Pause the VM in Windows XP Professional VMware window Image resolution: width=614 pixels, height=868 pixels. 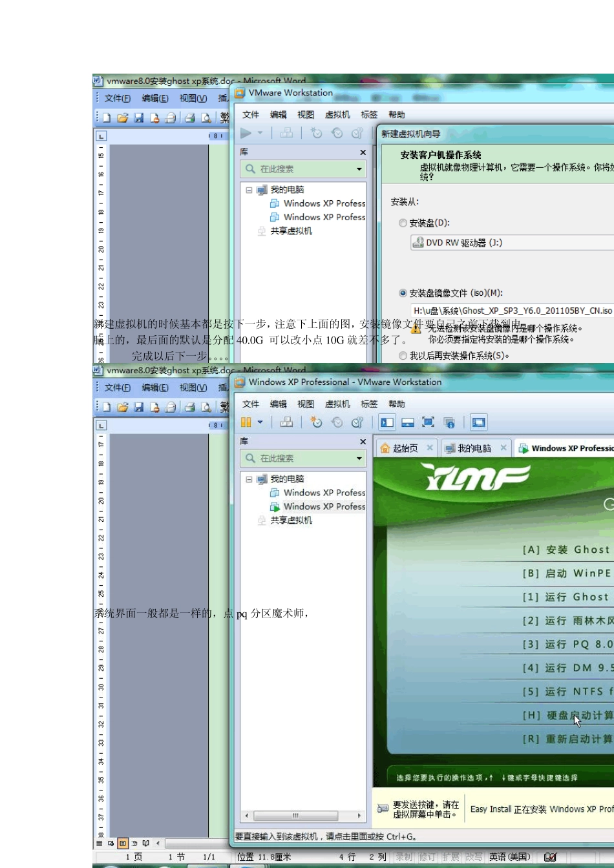[x=246, y=422]
